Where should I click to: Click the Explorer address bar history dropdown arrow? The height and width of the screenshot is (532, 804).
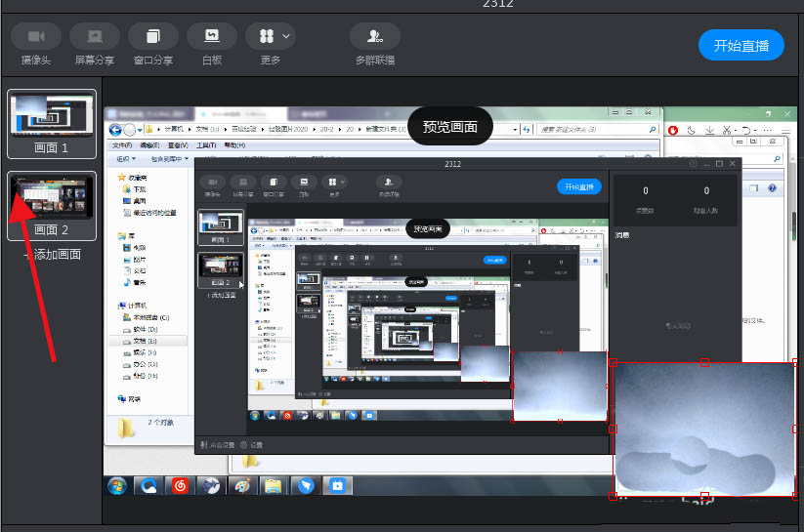[x=515, y=130]
